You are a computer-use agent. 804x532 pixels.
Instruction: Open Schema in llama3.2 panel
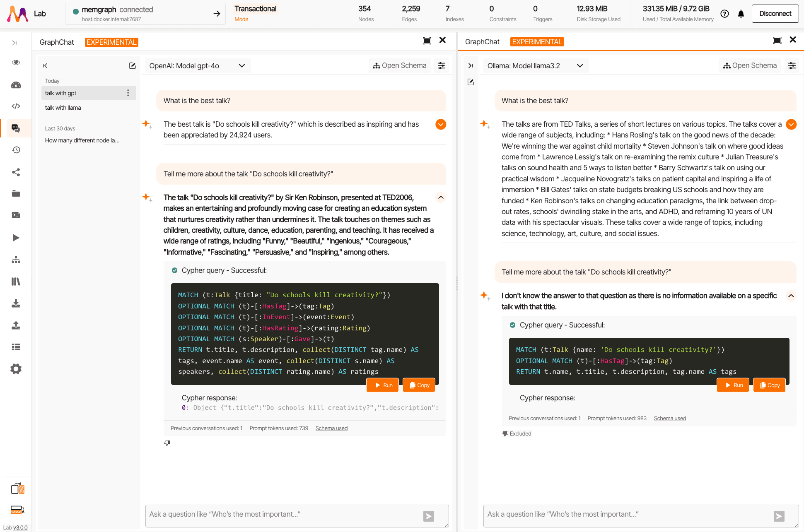pos(750,65)
